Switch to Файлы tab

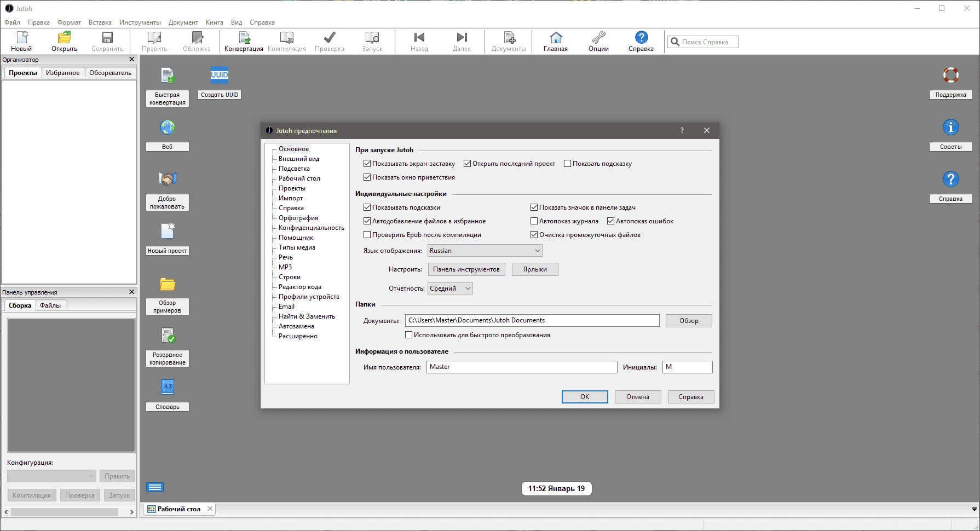pos(50,305)
